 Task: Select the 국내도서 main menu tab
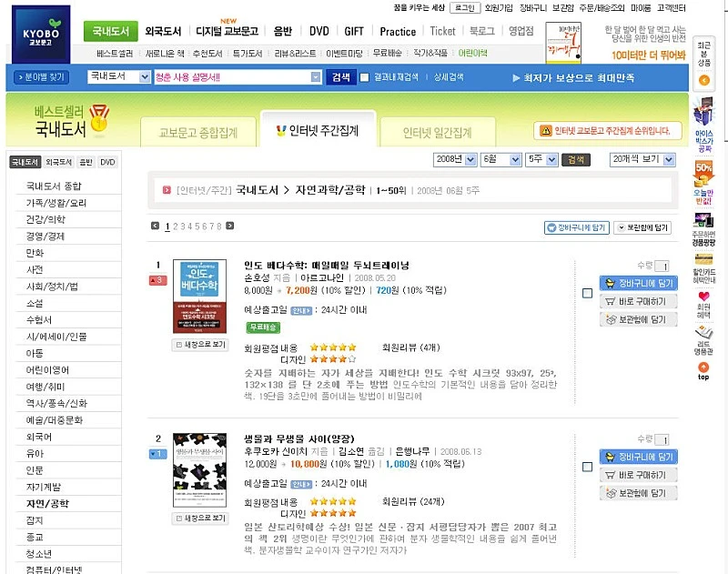click(x=110, y=32)
